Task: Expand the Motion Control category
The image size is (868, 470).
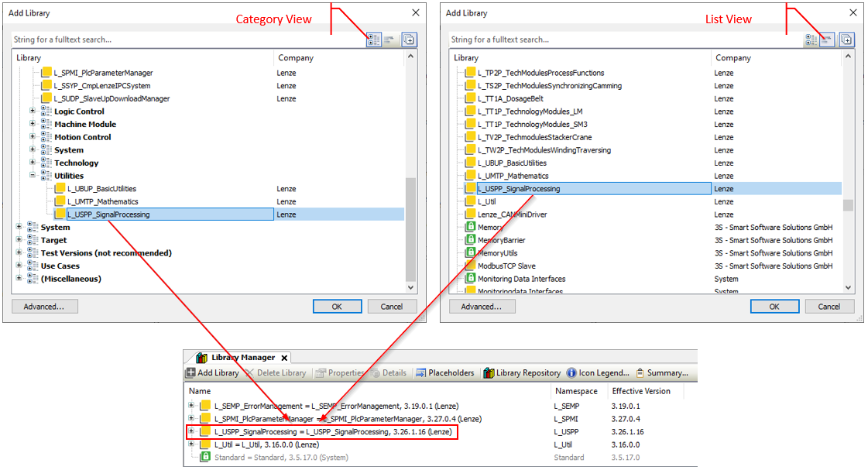Action: pyautogui.click(x=33, y=137)
